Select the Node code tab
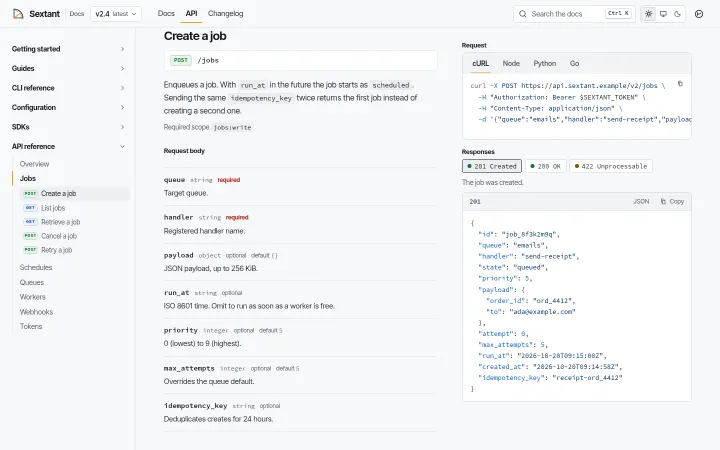This screenshot has height=450, width=720. click(x=511, y=63)
